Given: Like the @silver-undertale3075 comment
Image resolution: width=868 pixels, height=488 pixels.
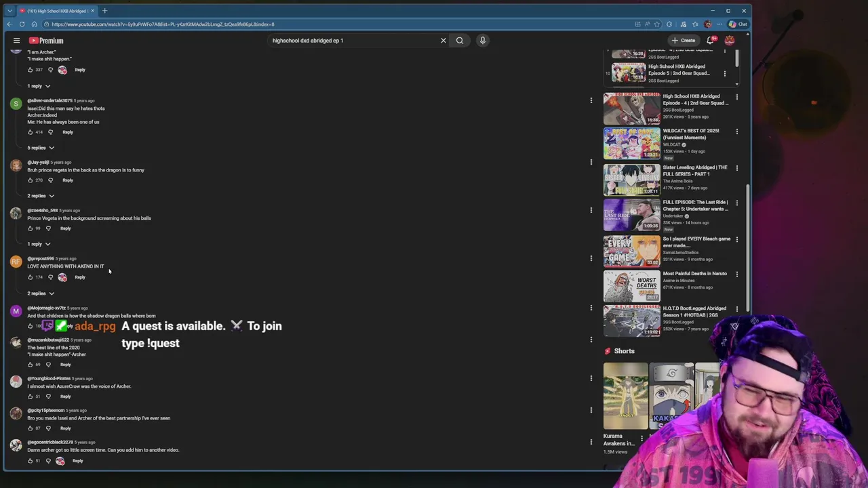Looking at the screenshot, I should tap(30, 132).
